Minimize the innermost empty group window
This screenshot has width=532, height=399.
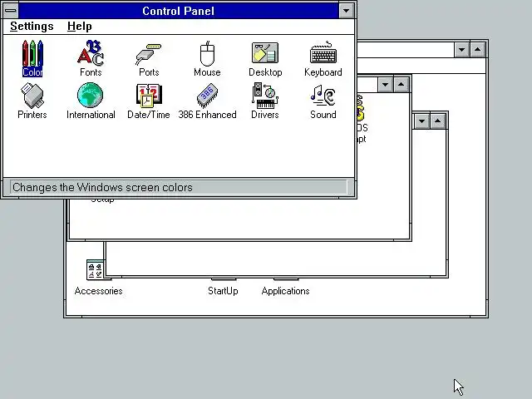(421, 121)
